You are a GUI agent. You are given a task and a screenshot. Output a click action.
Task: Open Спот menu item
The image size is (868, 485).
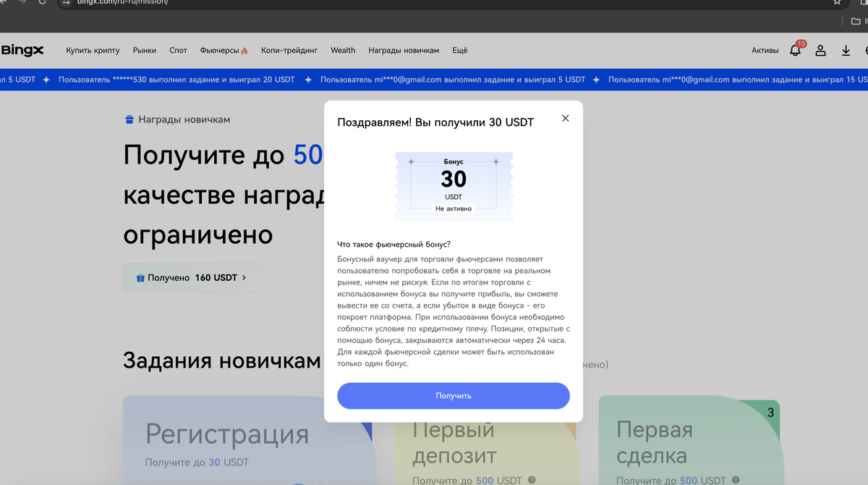178,51
